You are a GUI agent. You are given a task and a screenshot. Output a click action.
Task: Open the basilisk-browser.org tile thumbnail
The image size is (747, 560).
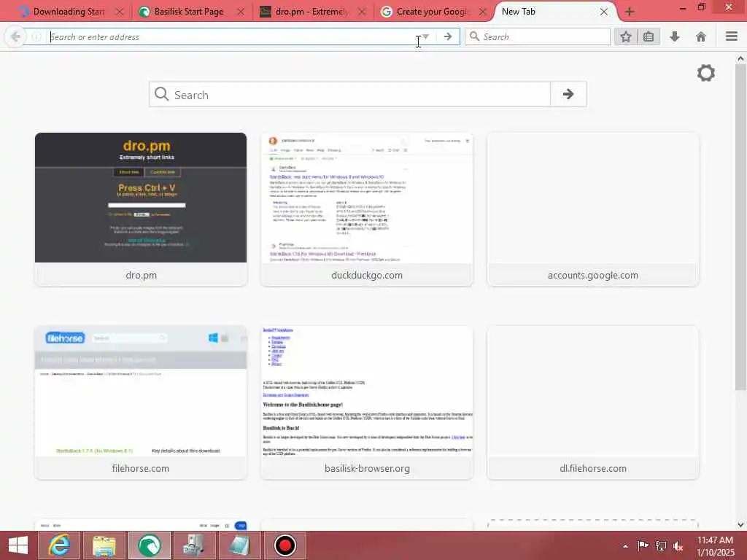(367, 391)
